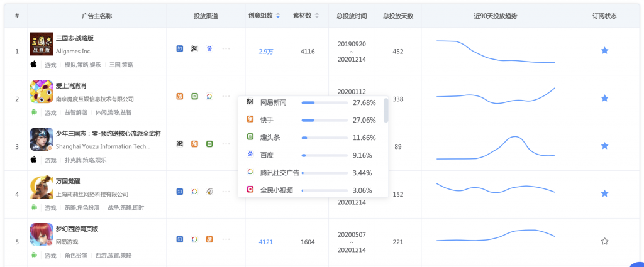Subscribe with empty star for 梦幻西游网页版

(604, 241)
